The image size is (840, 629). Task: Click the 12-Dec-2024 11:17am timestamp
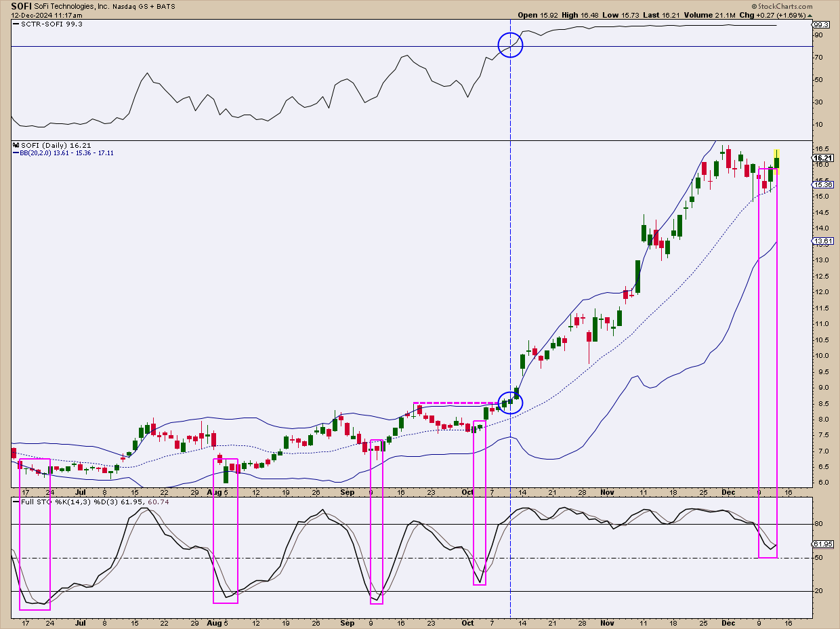coord(47,15)
